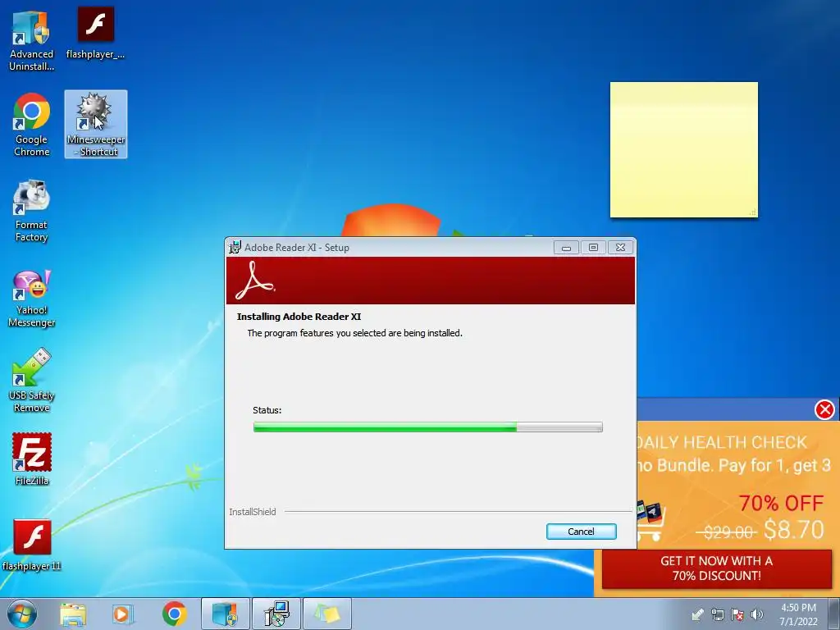
Task: Grab the sticky note resize corner grip
Action: point(753,212)
